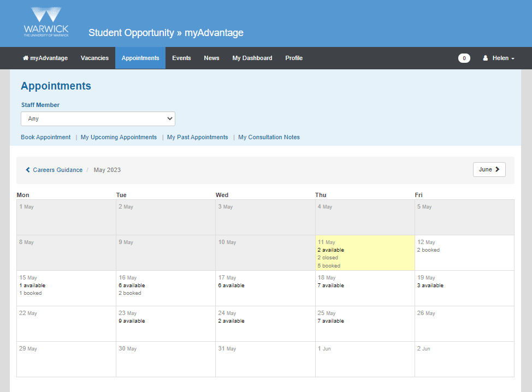Open the Helen user account menu
This screenshot has height=392, width=532.
click(x=498, y=58)
